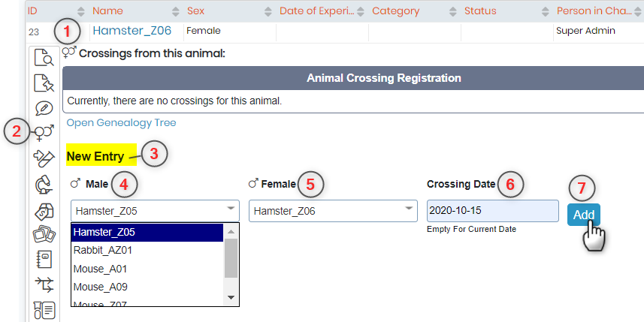
Task: Click the microscope sidebar icon
Action: [44, 185]
